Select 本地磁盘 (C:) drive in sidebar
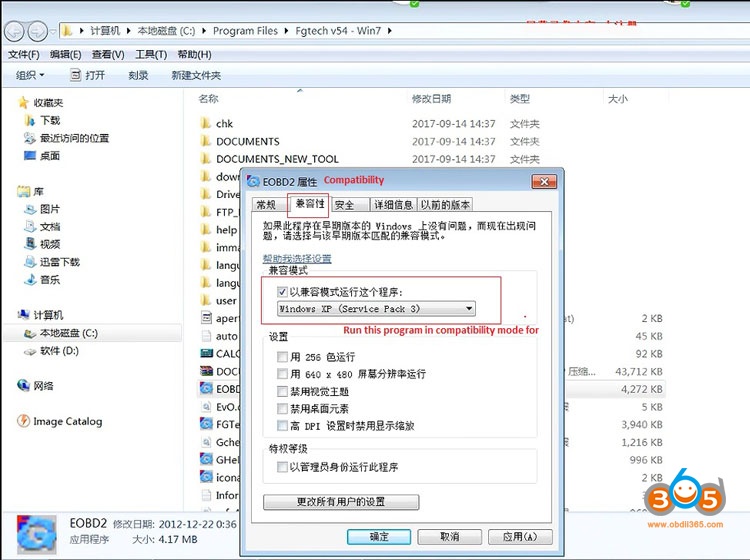The image size is (750, 560). (68, 333)
